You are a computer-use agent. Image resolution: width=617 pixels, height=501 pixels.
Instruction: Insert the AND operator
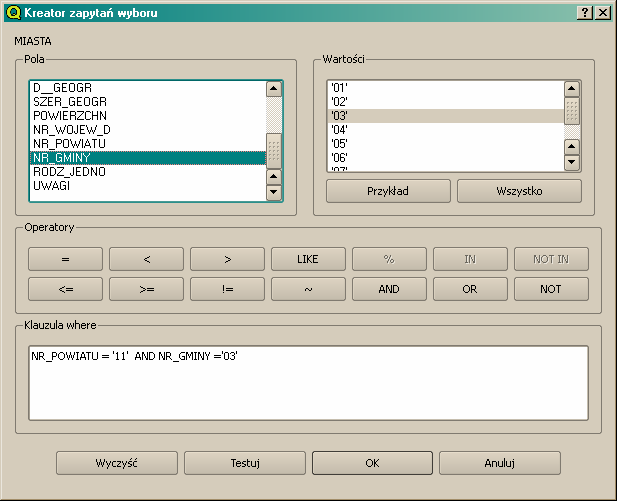(x=389, y=289)
